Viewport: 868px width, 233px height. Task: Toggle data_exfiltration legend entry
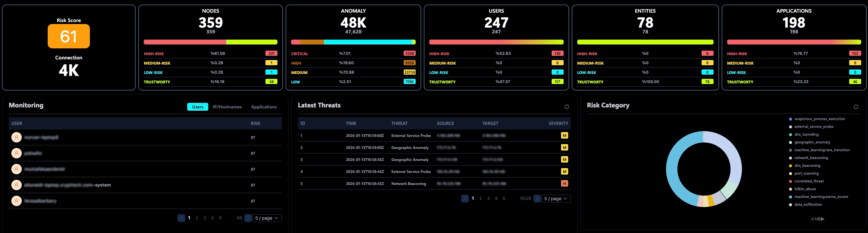(x=805, y=204)
